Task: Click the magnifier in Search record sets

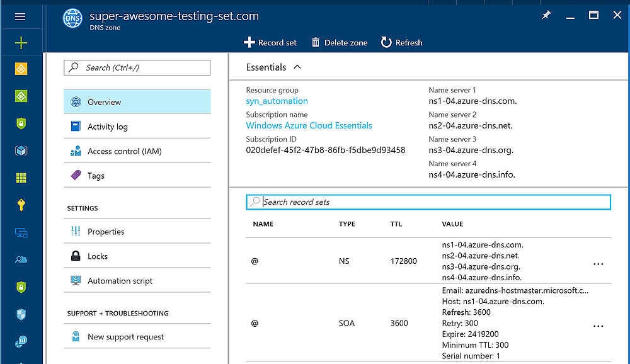Action: click(x=255, y=202)
